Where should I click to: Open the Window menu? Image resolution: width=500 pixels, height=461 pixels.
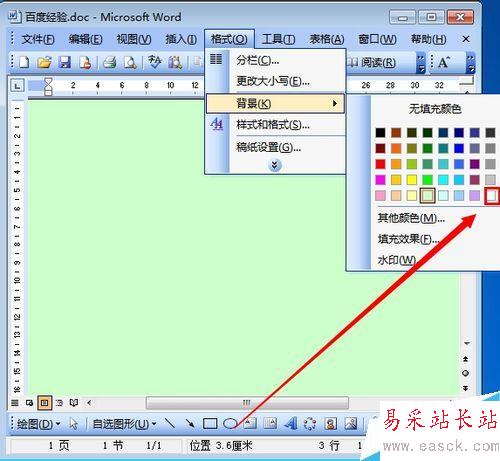coord(377,39)
